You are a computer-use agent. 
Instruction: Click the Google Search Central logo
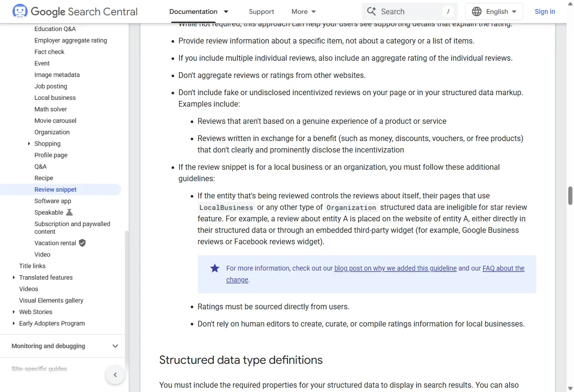coord(75,11)
